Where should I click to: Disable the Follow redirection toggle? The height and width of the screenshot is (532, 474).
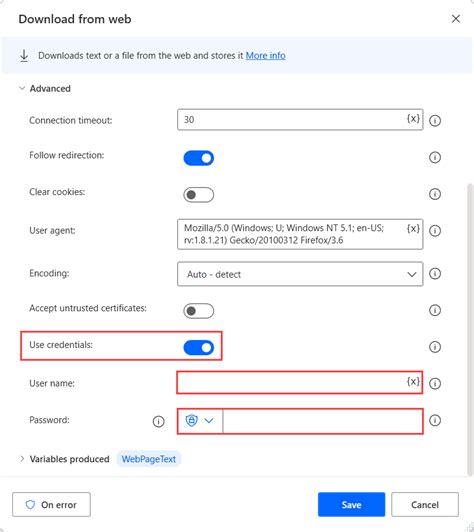[199, 158]
